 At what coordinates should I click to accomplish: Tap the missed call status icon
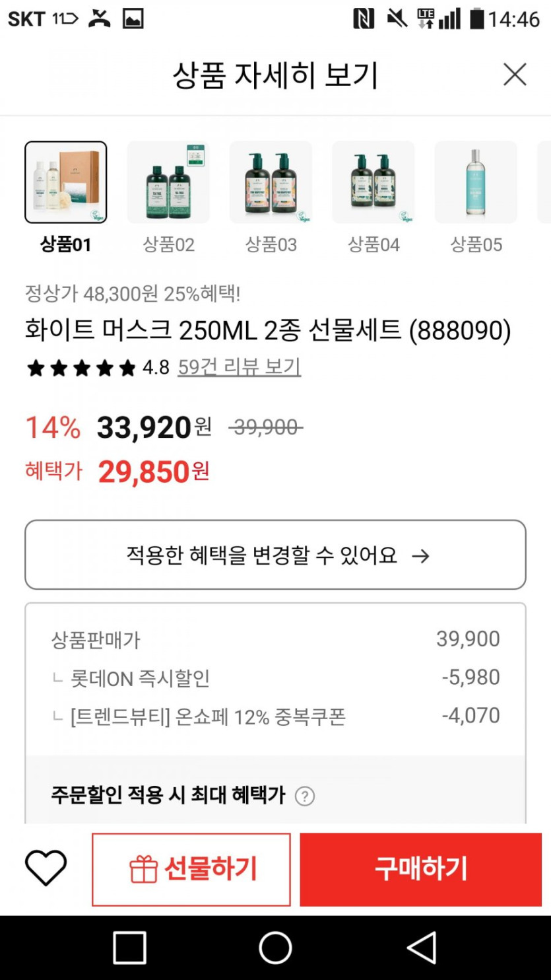100,19
